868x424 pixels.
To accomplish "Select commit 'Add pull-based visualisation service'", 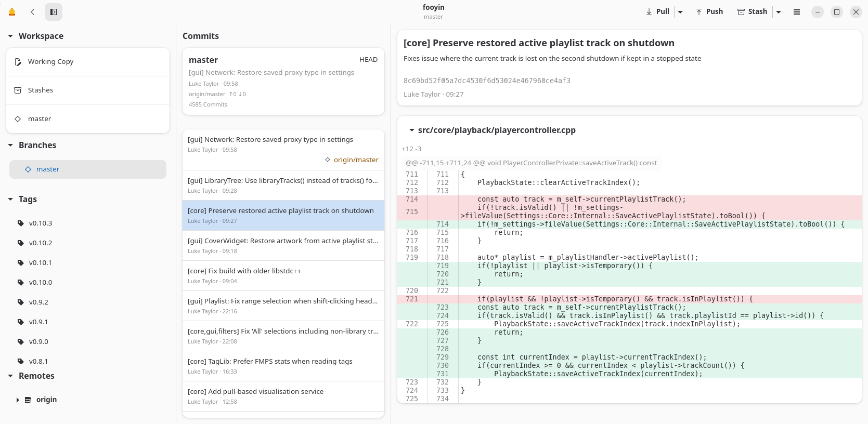I will pos(283,396).
